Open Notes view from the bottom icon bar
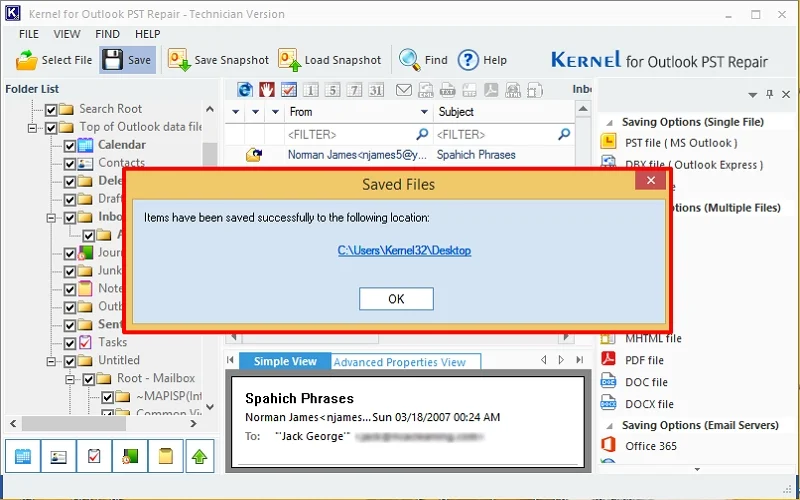This screenshot has width=800, height=500. click(x=165, y=456)
